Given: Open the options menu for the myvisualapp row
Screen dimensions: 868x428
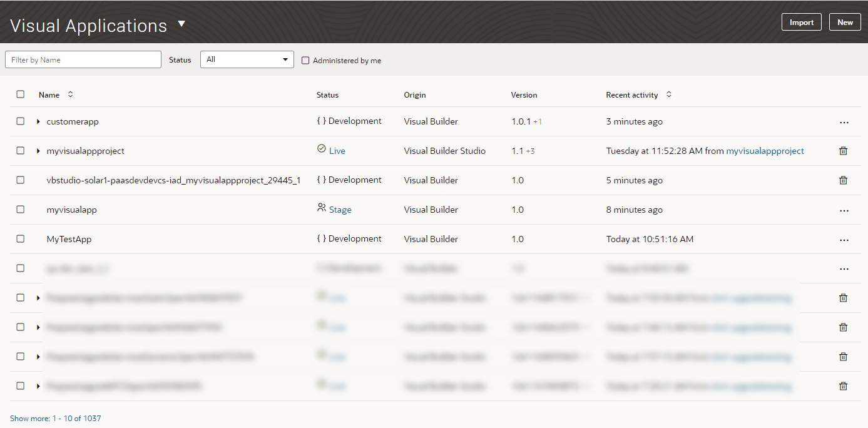Looking at the screenshot, I should click(x=844, y=210).
